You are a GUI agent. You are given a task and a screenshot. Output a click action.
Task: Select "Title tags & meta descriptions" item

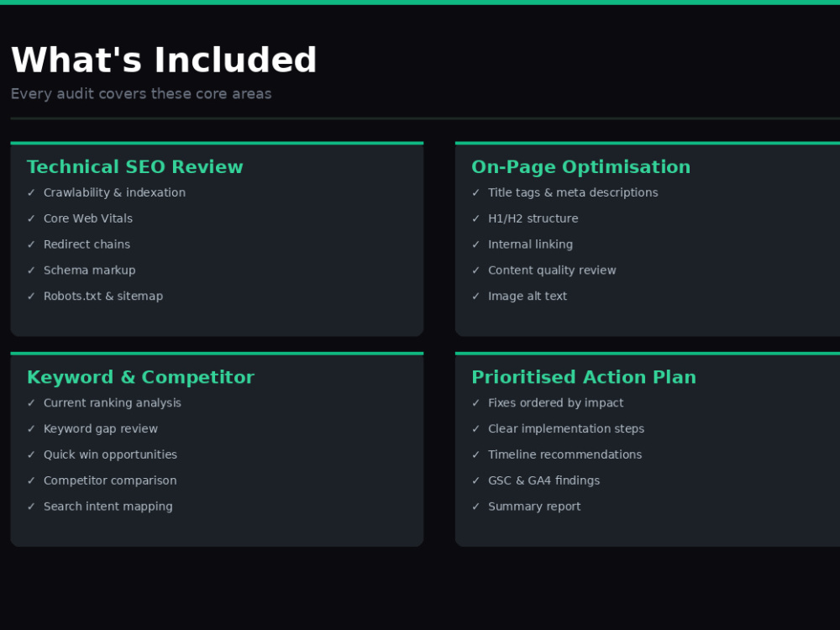tap(573, 193)
